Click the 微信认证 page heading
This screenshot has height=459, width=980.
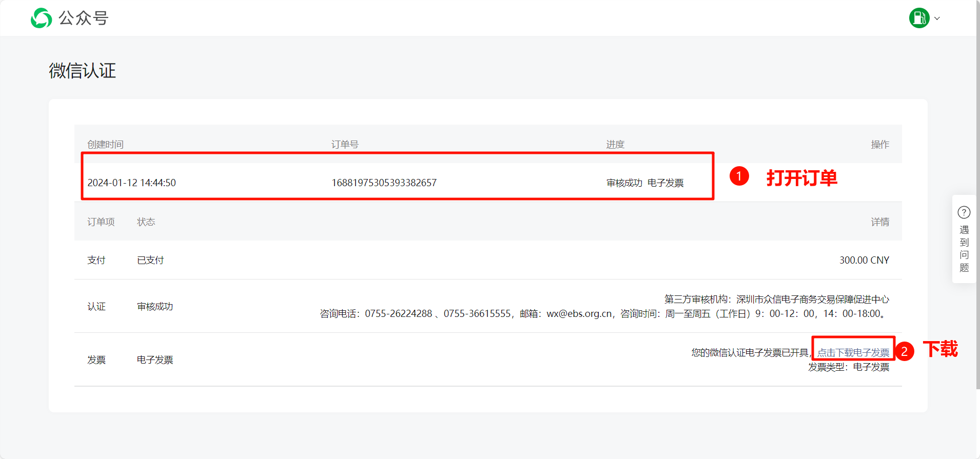click(82, 70)
